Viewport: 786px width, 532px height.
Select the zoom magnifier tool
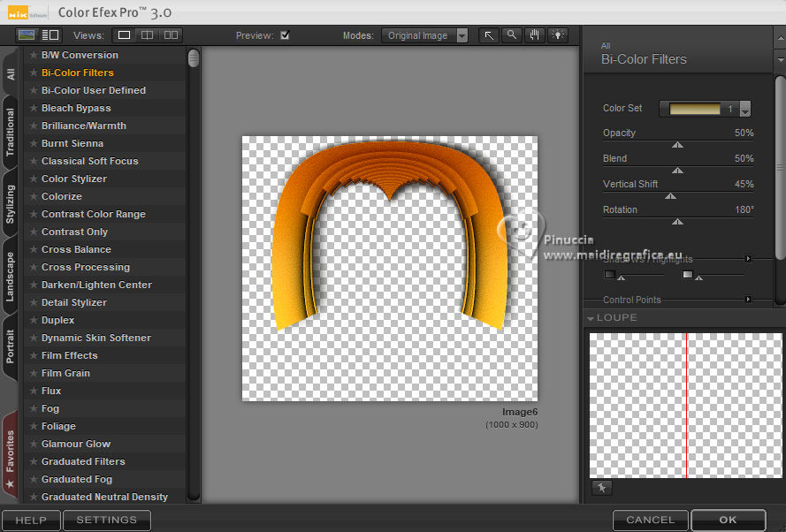[511, 35]
